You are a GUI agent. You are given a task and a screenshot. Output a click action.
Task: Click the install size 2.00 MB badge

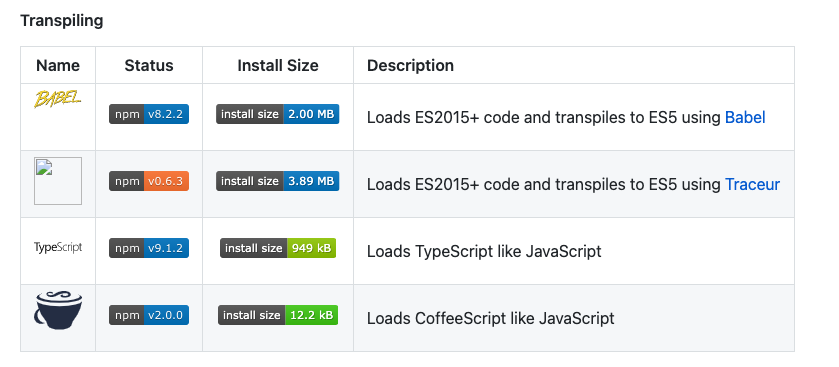[x=278, y=114]
